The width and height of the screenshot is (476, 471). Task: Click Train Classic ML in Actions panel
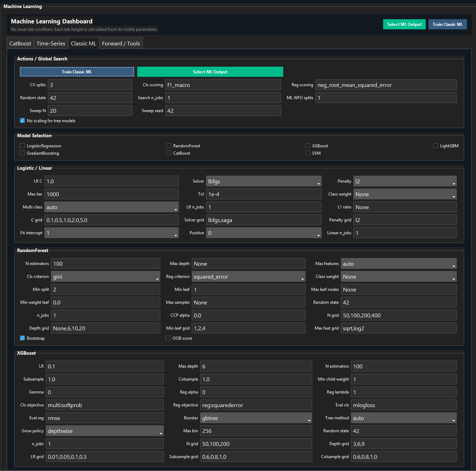pos(77,72)
